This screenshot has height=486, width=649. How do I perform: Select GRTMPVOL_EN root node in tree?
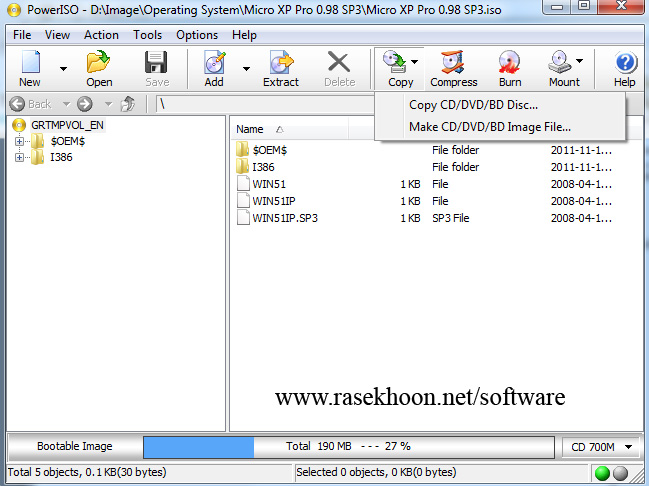point(67,125)
